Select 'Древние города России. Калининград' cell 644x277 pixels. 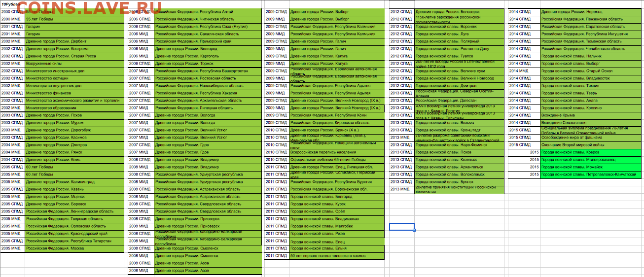point(74,182)
